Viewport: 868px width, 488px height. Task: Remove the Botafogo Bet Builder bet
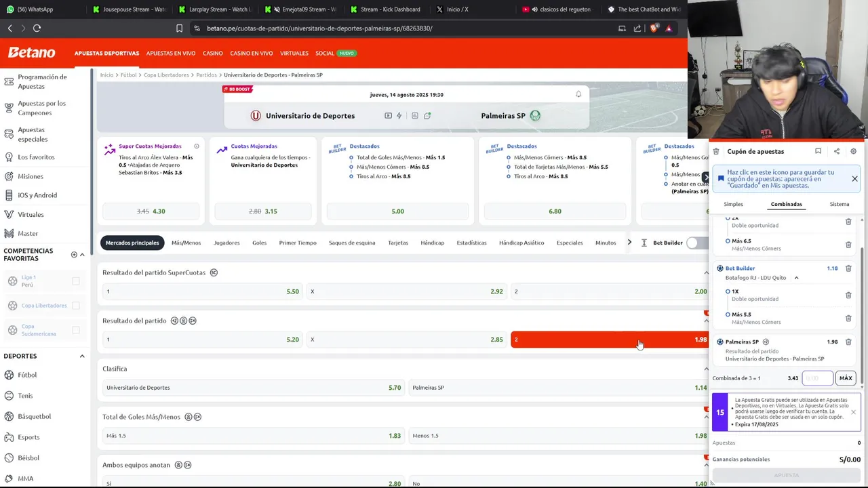[848, 268]
